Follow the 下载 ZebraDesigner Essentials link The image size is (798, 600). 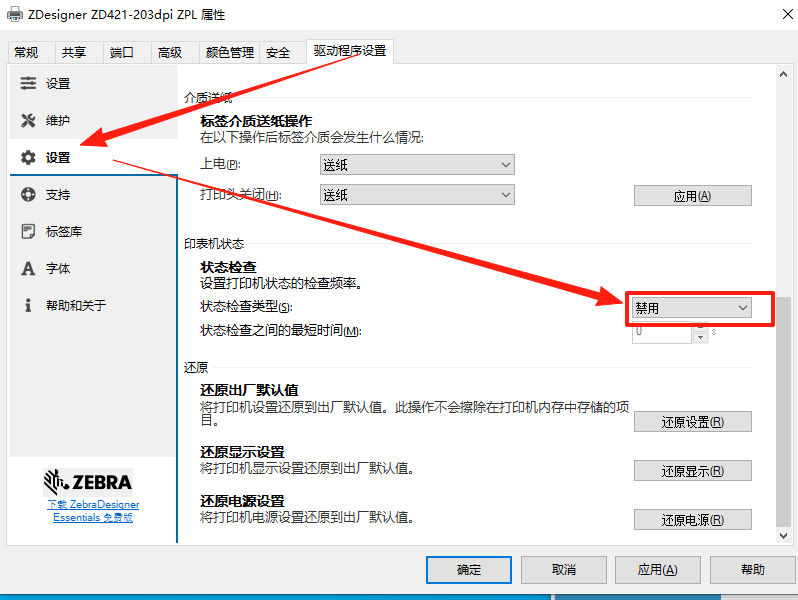click(x=93, y=511)
